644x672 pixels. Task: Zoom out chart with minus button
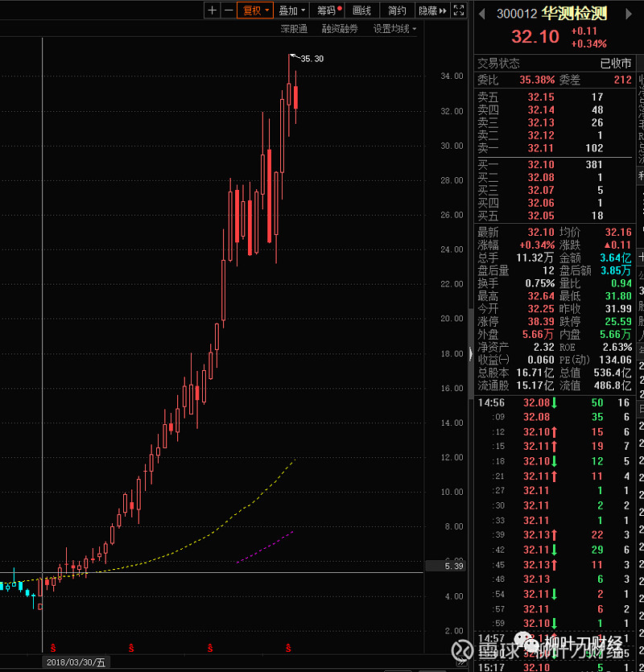[x=229, y=10]
